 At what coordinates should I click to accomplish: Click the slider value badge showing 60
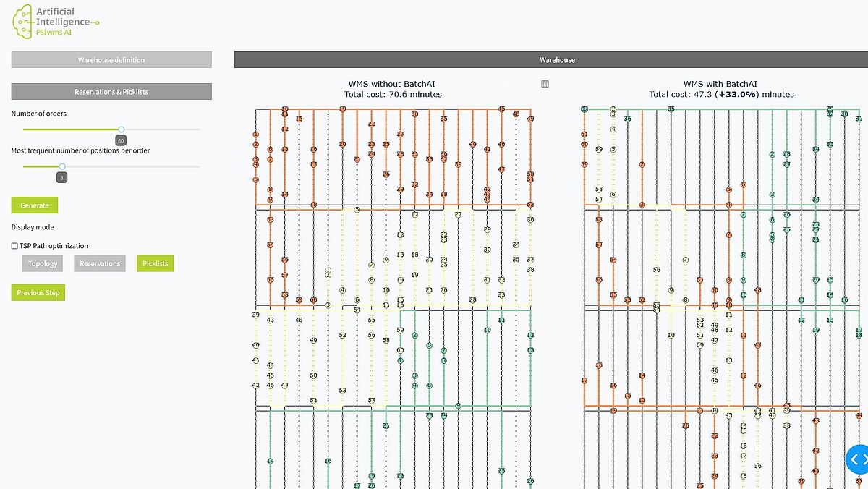[121, 140]
